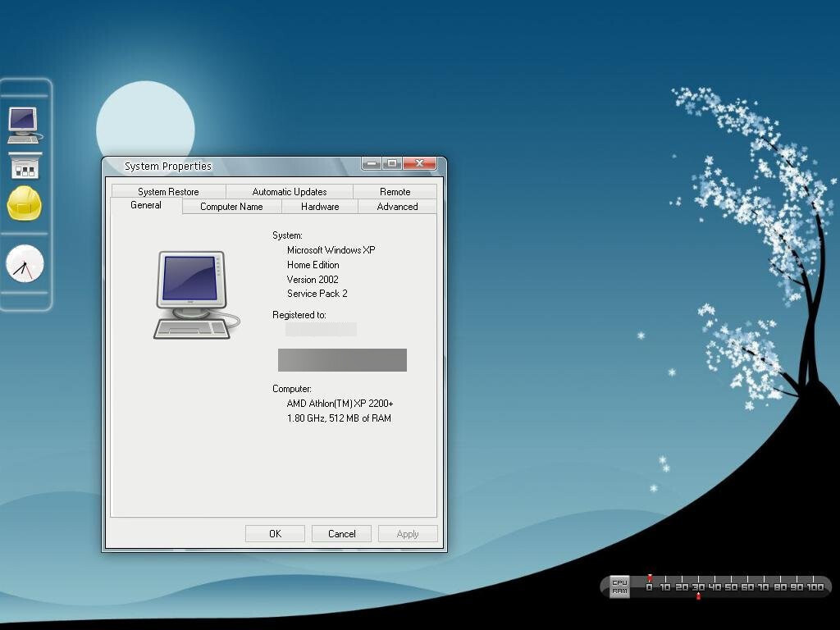
Task: Click the blurred Registered to field
Action: click(x=321, y=329)
